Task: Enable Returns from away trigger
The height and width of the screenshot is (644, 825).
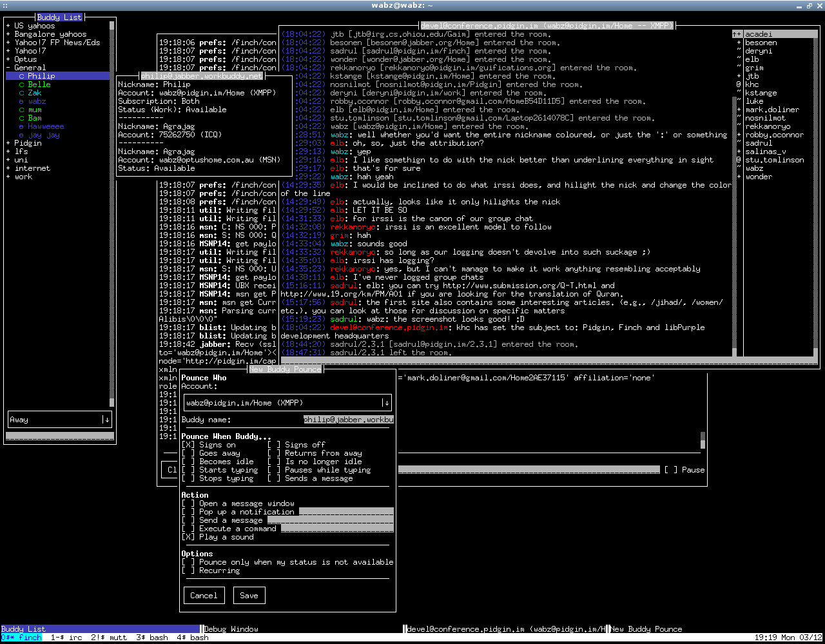Action: pyautogui.click(x=275, y=453)
